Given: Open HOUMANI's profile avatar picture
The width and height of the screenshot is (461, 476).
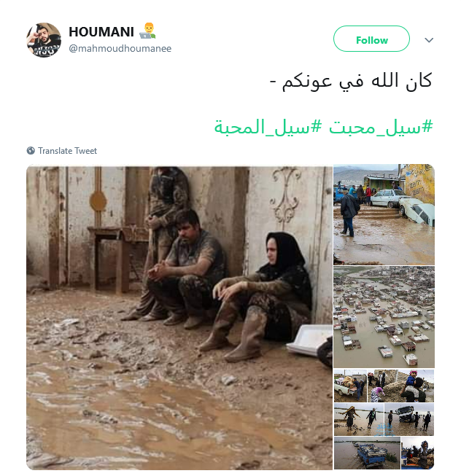Looking at the screenshot, I should pyautogui.click(x=44, y=40).
